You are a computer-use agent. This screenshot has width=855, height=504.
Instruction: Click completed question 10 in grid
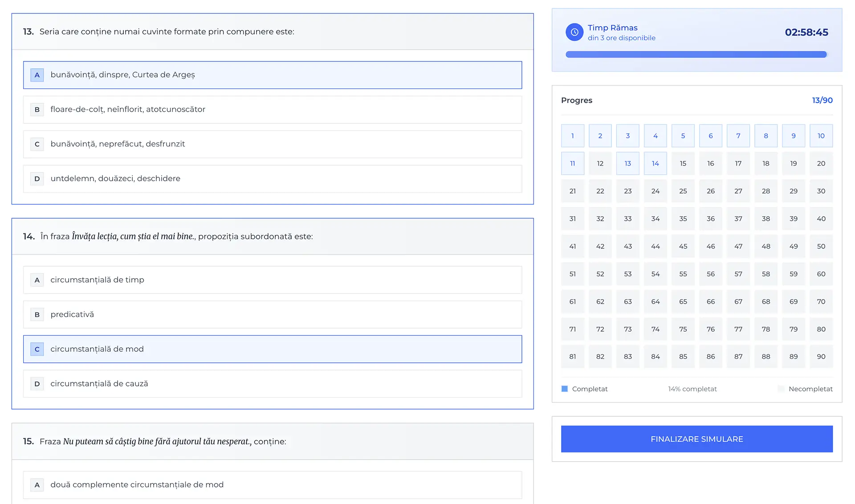pyautogui.click(x=821, y=136)
